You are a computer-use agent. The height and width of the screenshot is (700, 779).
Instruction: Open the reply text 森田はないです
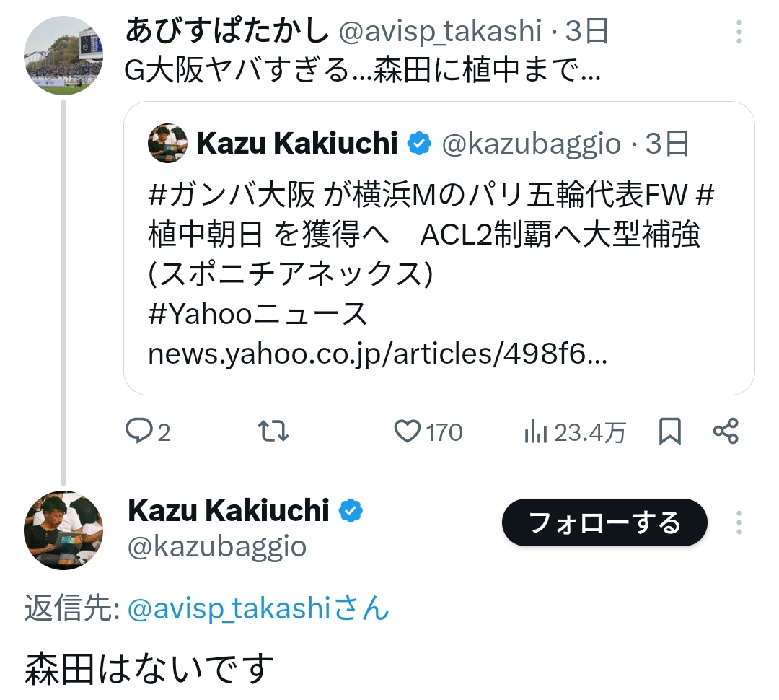tap(150, 668)
